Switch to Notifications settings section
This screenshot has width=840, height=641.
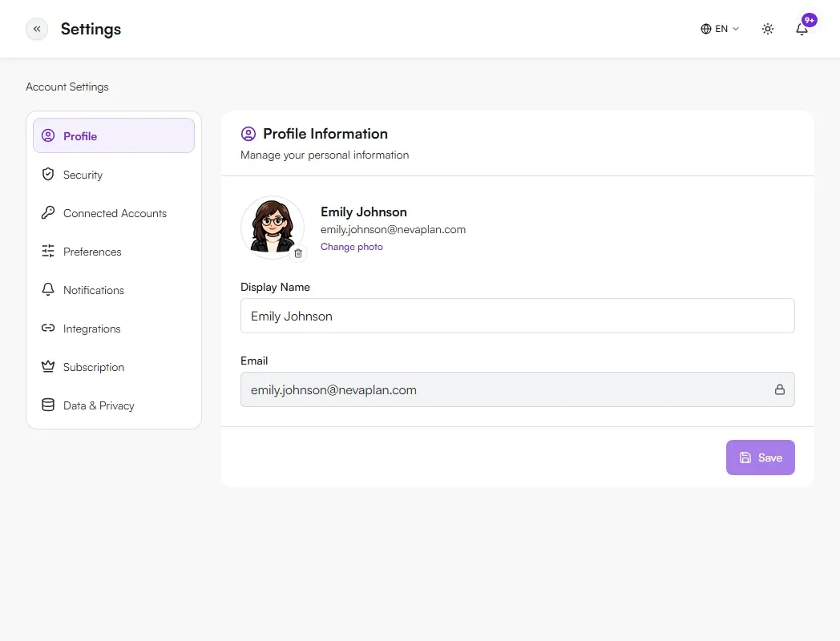[x=114, y=290]
